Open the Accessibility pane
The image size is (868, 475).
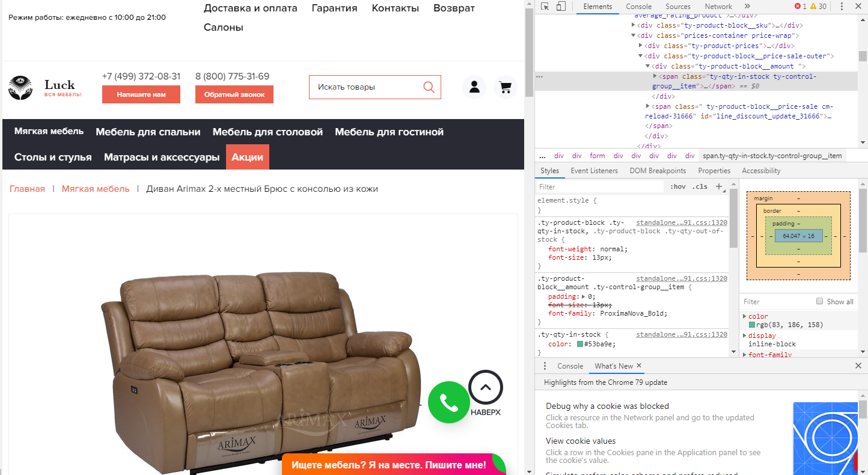pos(761,171)
